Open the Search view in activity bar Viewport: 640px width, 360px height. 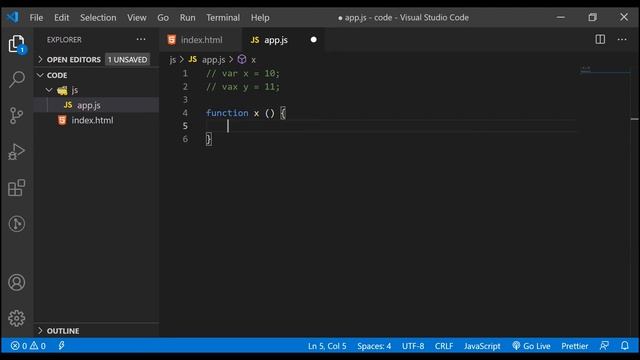17,79
